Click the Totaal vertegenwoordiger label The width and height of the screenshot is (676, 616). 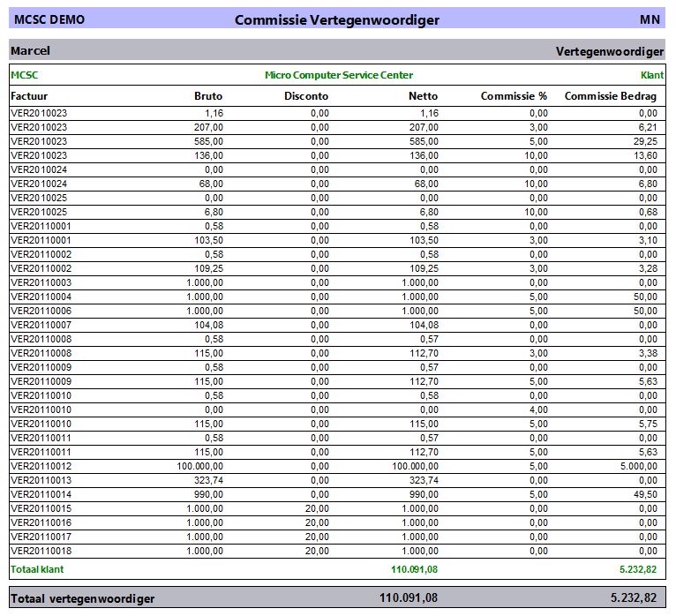[x=82, y=598]
